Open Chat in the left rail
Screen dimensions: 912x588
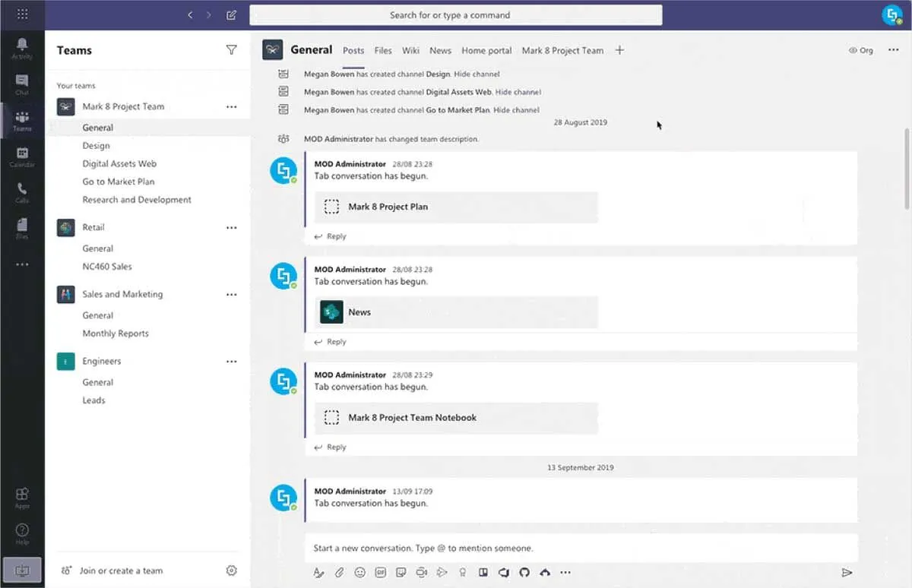point(22,84)
